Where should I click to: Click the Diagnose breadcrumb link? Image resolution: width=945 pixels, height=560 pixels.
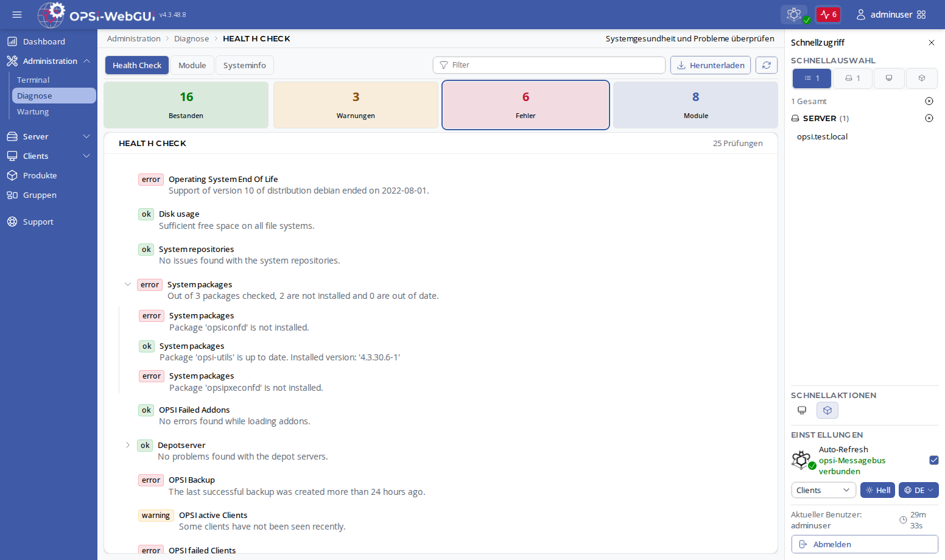(x=191, y=38)
